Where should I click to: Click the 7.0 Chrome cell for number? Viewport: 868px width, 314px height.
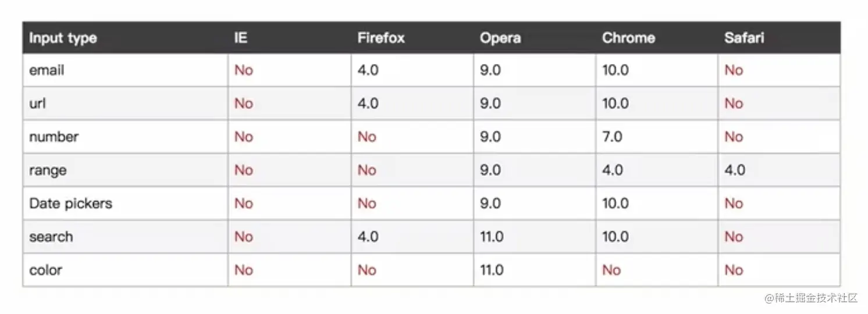(613, 137)
